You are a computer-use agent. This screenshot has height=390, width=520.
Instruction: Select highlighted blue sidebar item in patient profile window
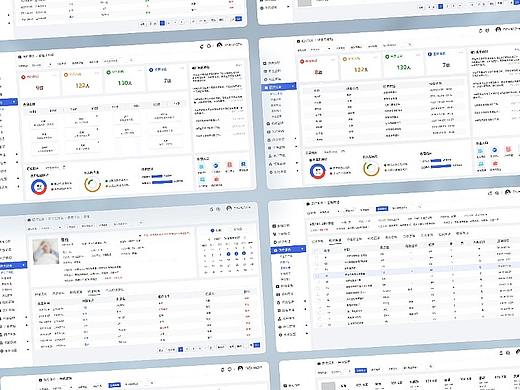pyautogui.click(x=13, y=266)
